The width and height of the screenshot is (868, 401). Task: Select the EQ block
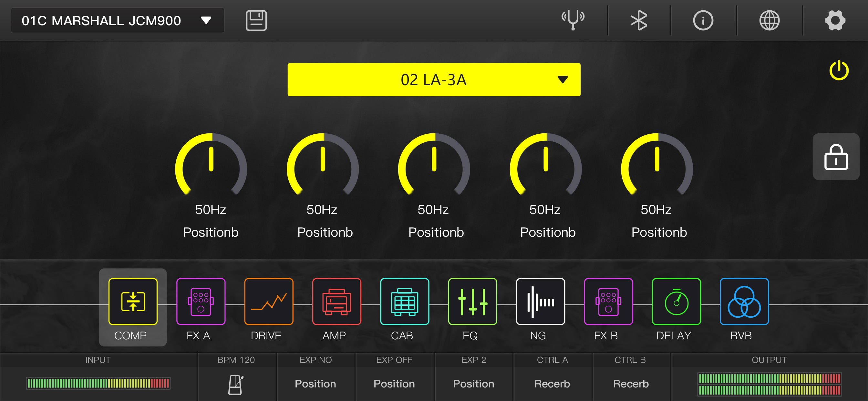coord(472,302)
